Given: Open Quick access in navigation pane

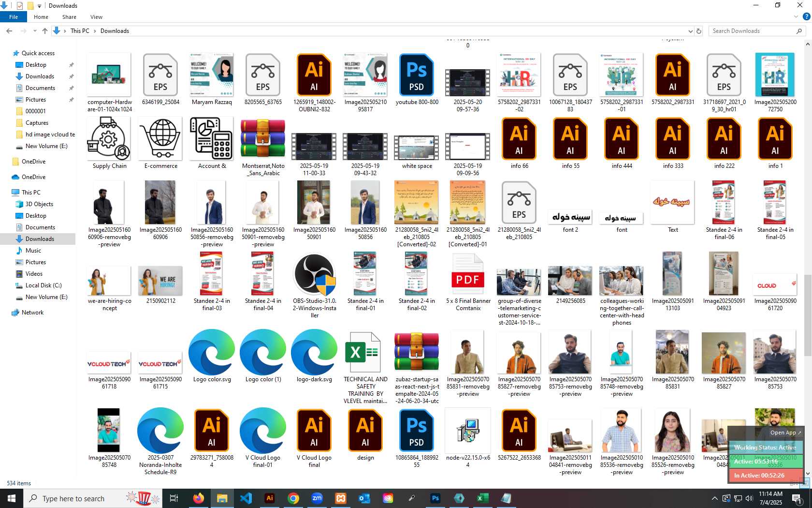Looking at the screenshot, I should point(38,53).
